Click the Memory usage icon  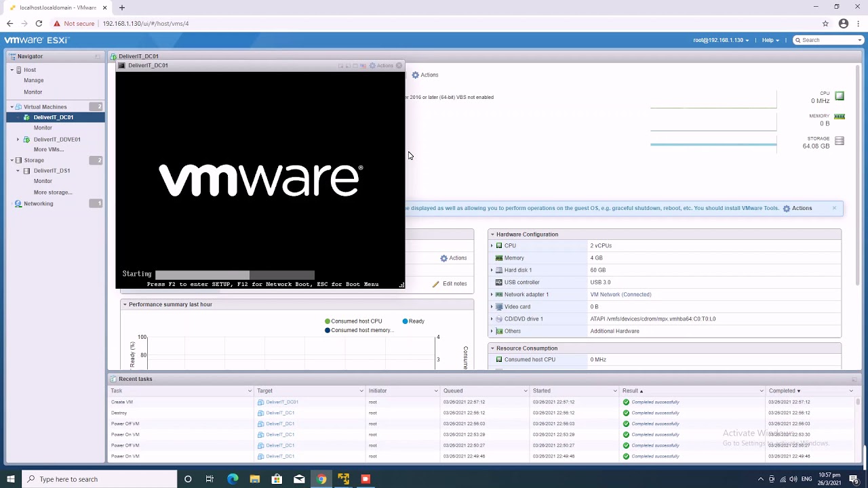click(x=840, y=117)
